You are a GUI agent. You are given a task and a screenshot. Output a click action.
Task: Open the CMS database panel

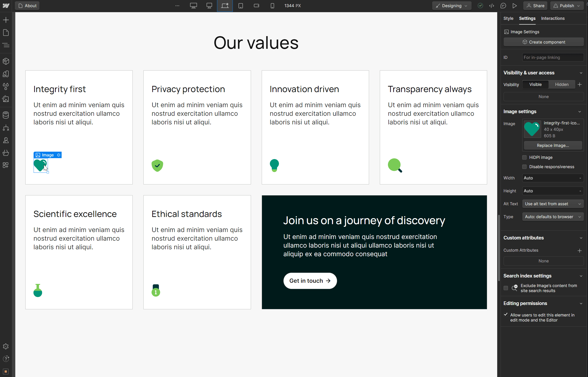6,115
